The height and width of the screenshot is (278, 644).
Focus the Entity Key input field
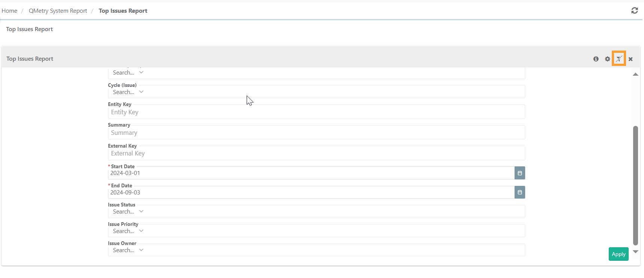tap(316, 112)
